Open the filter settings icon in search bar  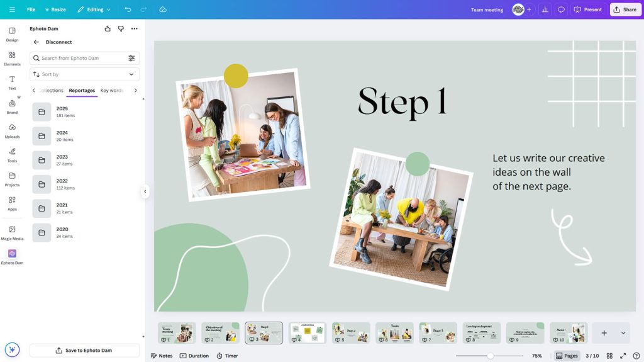pos(131,58)
